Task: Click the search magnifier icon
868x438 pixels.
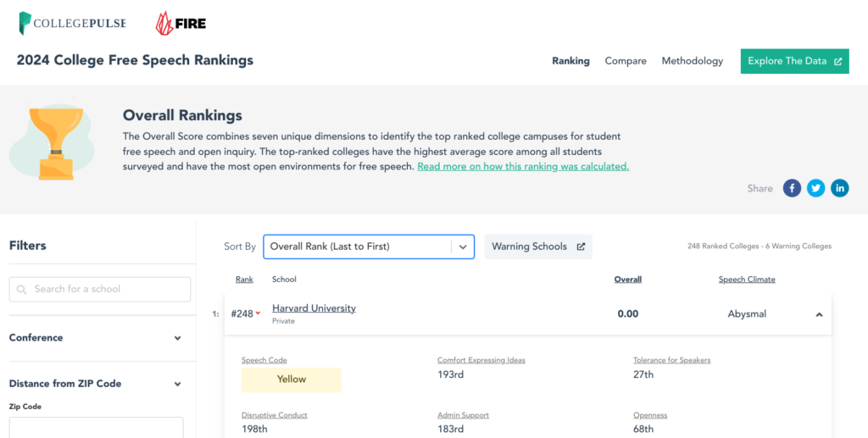Action: pos(22,290)
